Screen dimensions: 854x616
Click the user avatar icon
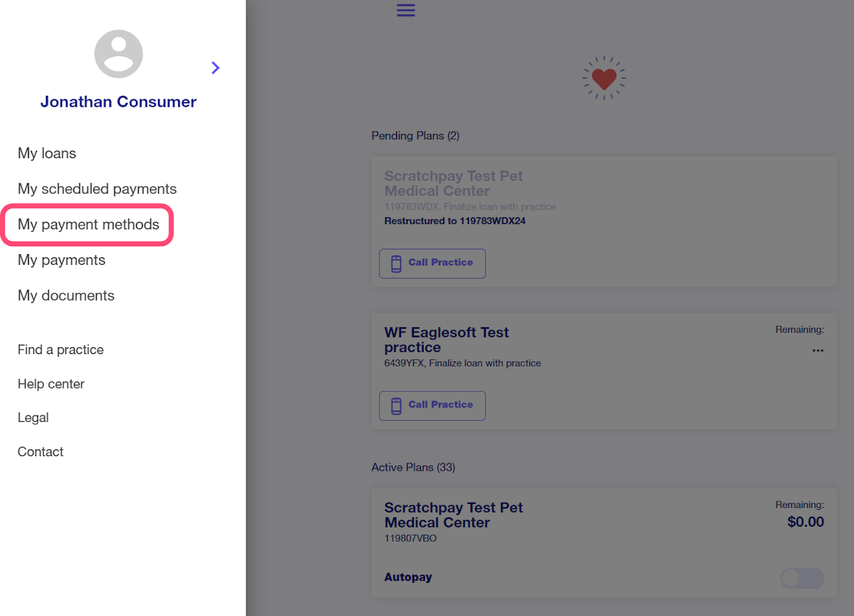coord(119,54)
